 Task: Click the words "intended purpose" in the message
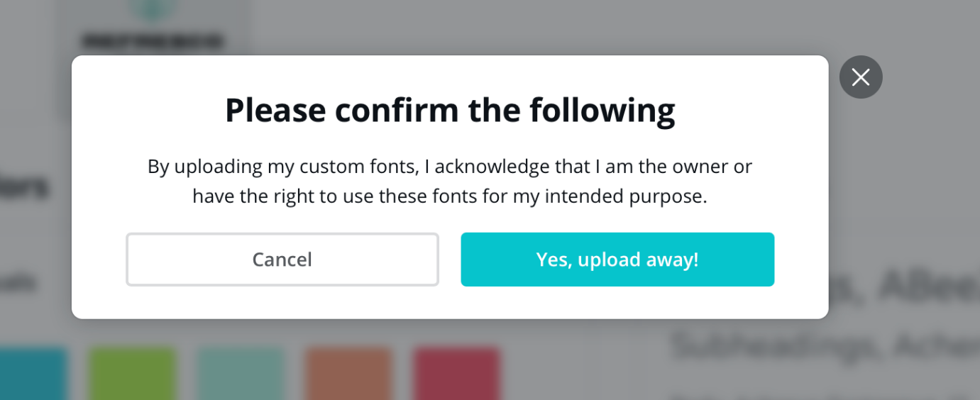626,196
